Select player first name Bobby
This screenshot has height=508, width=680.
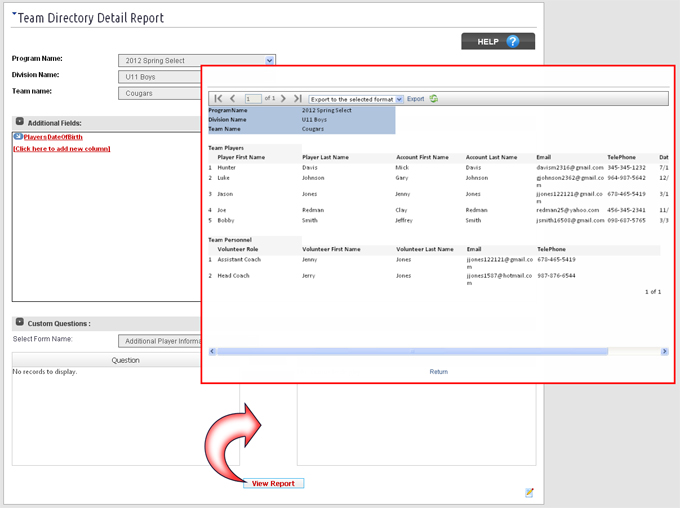(x=226, y=220)
